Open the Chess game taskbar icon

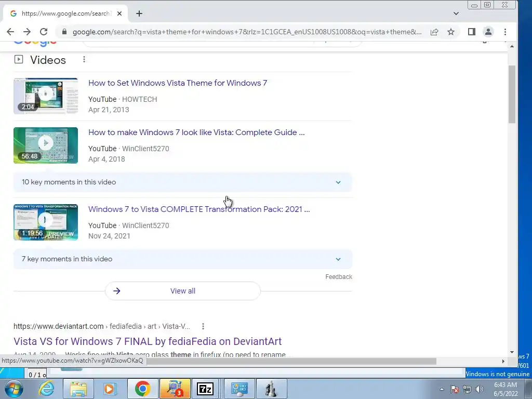click(271, 389)
